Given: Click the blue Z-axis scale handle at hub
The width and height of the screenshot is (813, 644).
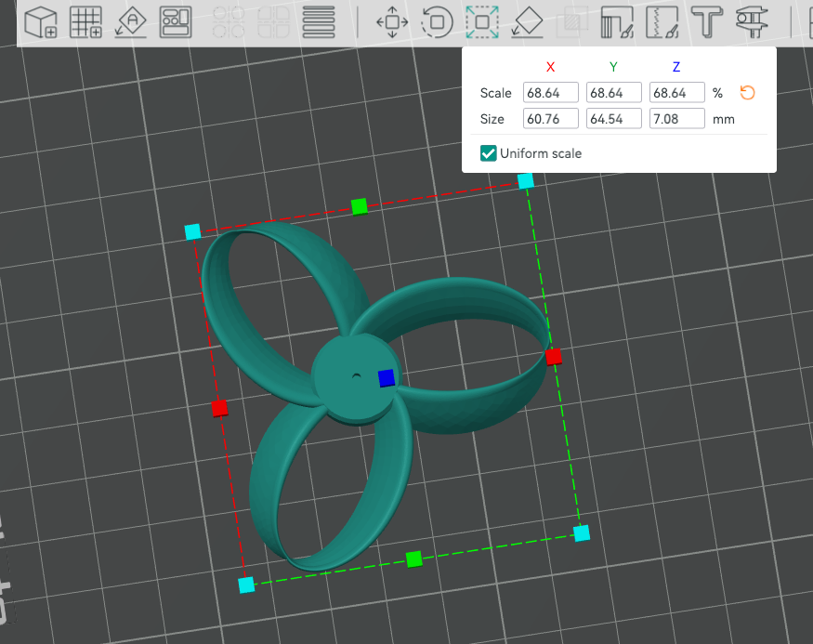Looking at the screenshot, I should [387, 378].
